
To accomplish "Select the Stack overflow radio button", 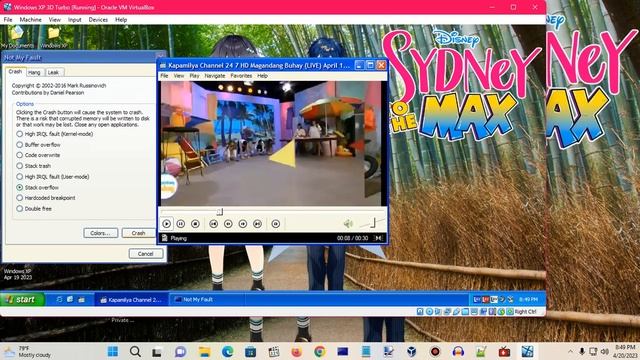I will (x=20, y=187).
